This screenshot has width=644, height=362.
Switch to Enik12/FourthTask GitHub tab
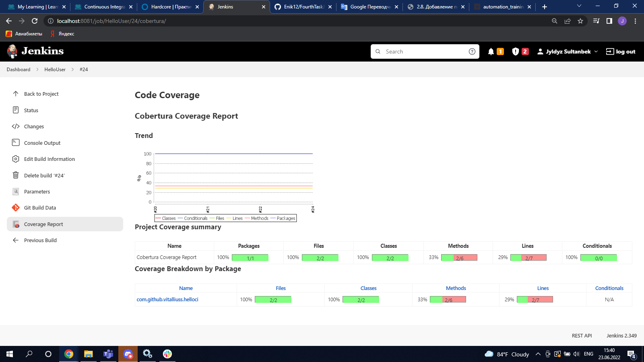303,7
